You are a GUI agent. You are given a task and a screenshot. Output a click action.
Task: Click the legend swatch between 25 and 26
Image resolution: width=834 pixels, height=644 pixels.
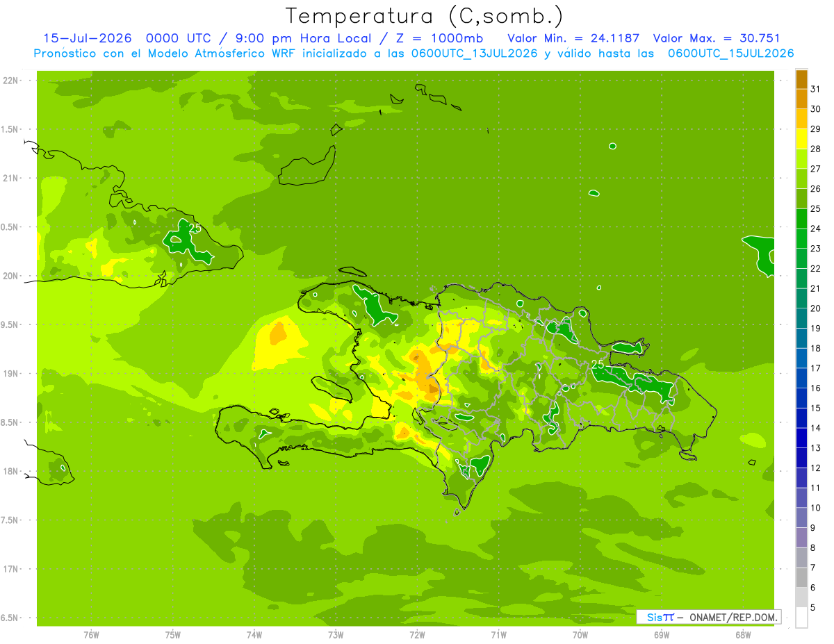pos(801,199)
